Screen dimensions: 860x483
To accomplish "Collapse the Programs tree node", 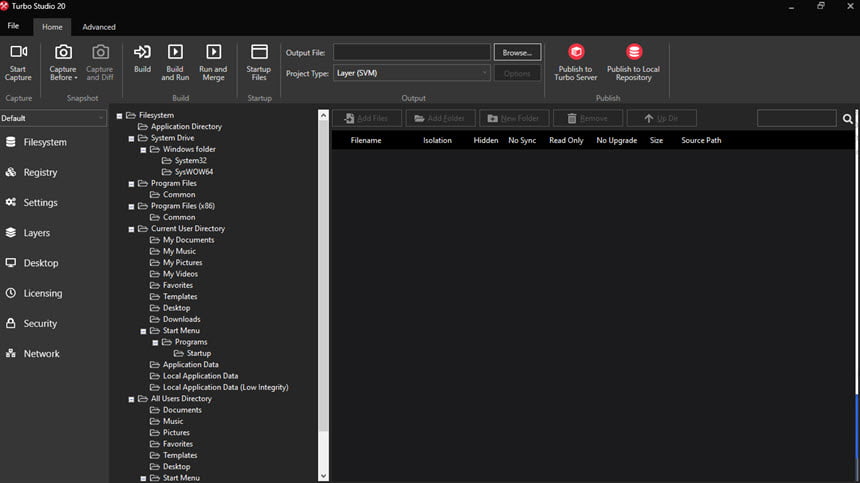I will [x=155, y=343].
